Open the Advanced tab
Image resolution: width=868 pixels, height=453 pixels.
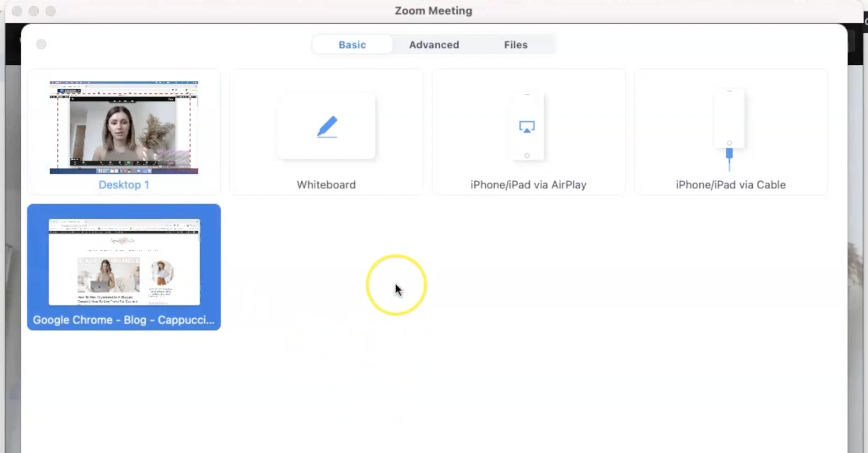pos(434,45)
